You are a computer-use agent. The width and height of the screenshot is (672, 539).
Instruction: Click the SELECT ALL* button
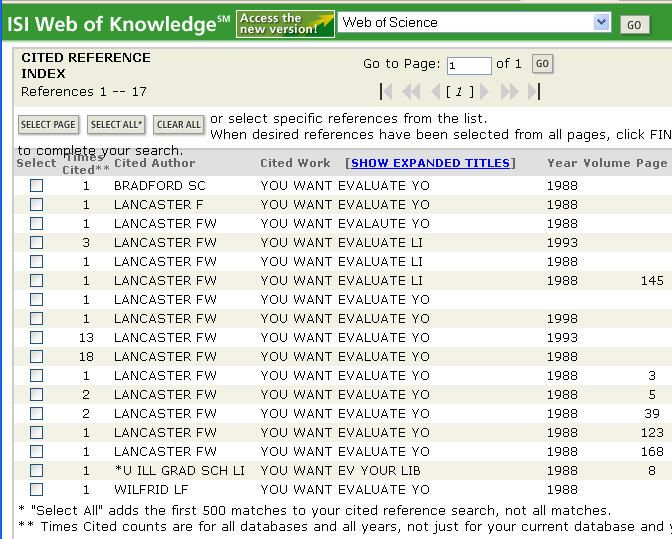click(x=116, y=125)
